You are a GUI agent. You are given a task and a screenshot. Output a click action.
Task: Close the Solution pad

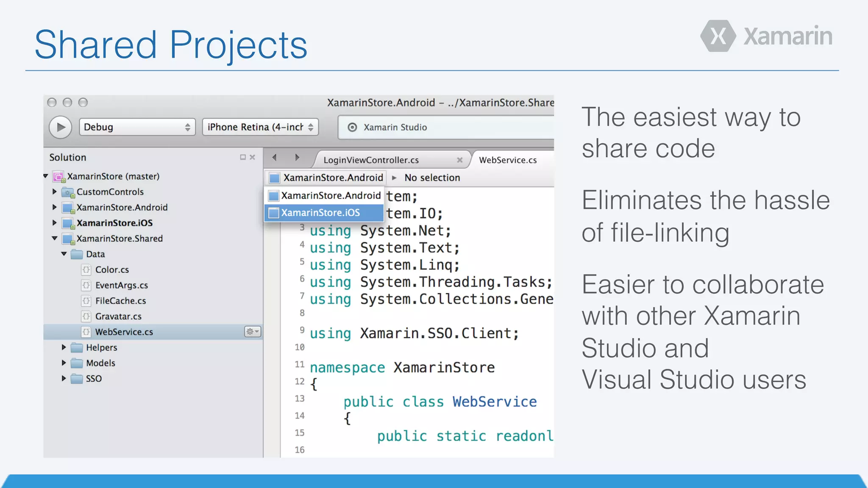click(253, 157)
